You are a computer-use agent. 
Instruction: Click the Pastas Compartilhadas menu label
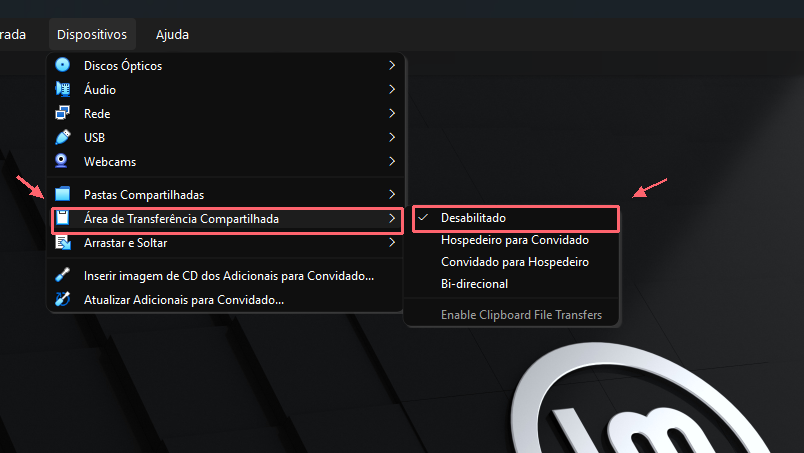[144, 194]
